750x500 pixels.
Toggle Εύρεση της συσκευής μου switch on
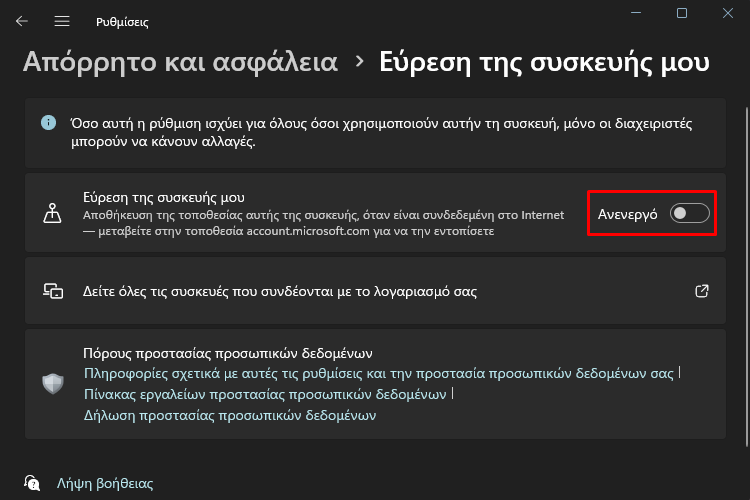pyautogui.click(x=689, y=213)
